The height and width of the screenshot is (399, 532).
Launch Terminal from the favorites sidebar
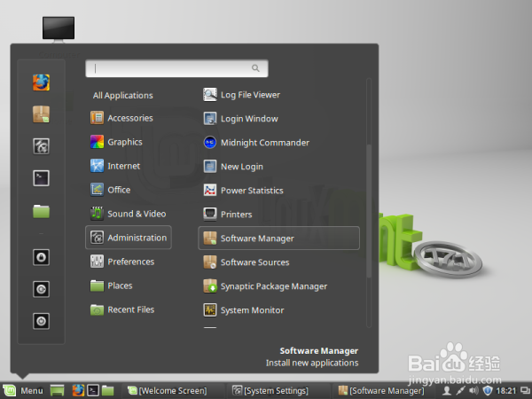coord(41,178)
